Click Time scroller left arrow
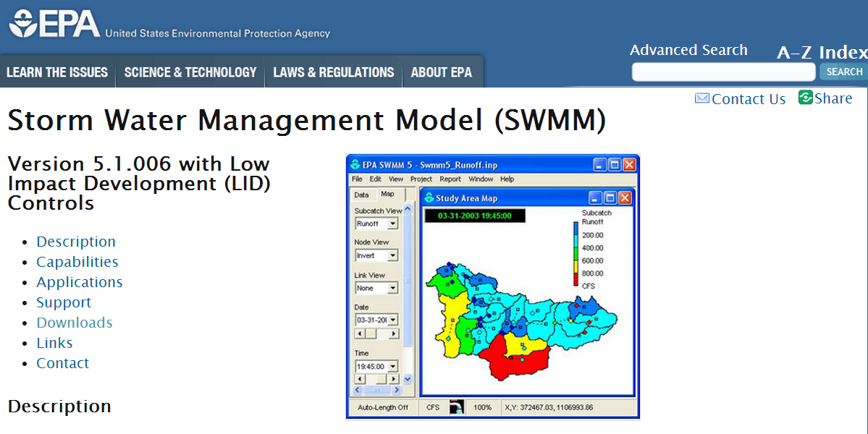Screen dimensions: 868x434 (359, 379)
